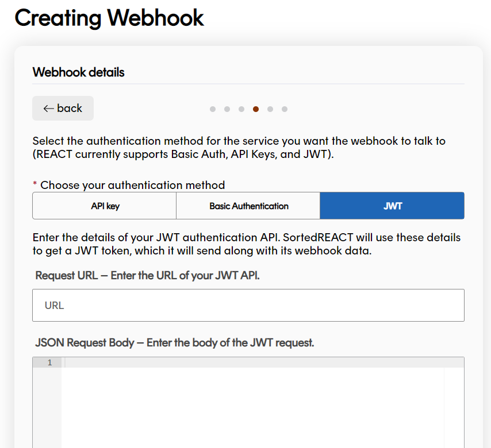Click the third progress dot

click(x=241, y=109)
